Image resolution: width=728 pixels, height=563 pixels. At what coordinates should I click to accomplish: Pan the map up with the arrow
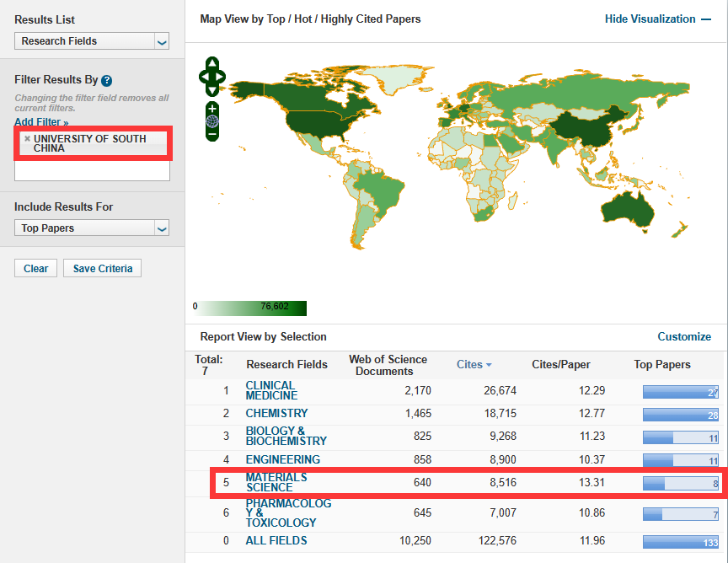[212, 64]
